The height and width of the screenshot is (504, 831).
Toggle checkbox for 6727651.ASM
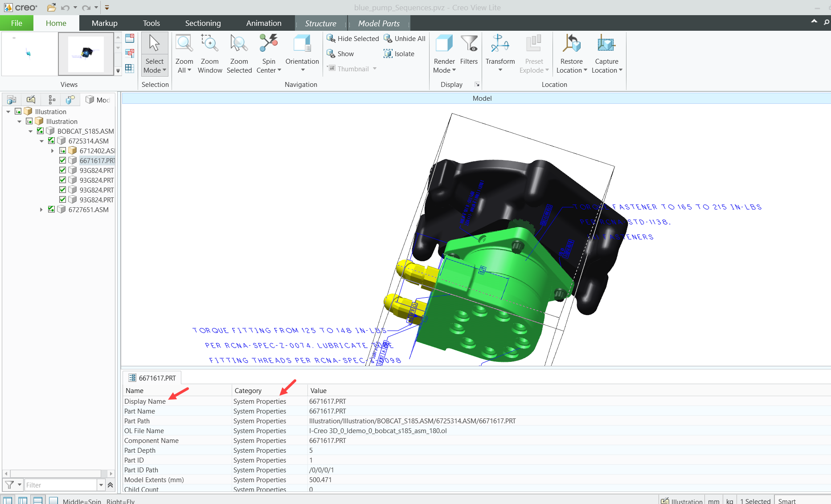pyautogui.click(x=51, y=209)
